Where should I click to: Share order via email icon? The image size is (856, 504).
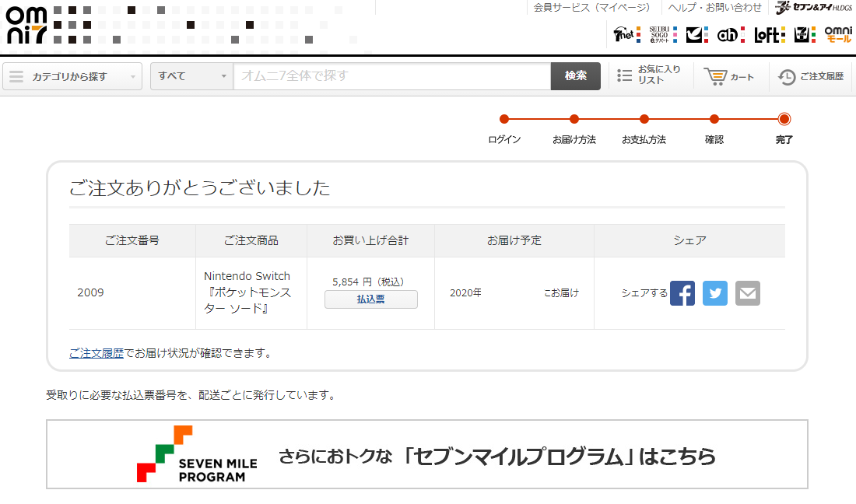(x=748, y=293)
